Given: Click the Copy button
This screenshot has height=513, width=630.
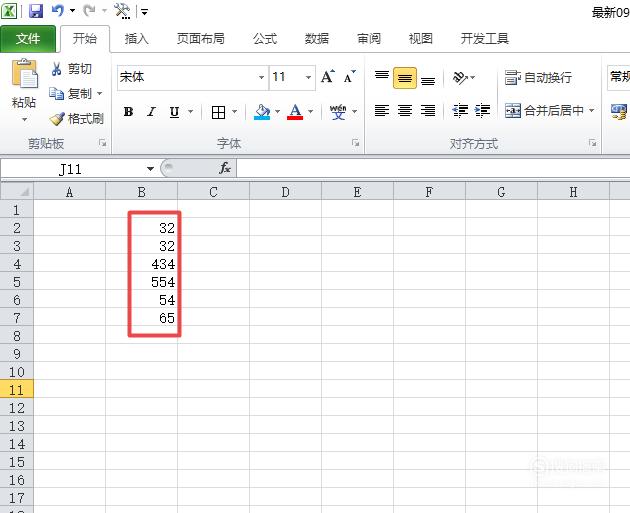Looking at the screenshot, I should tap(71, 94).
